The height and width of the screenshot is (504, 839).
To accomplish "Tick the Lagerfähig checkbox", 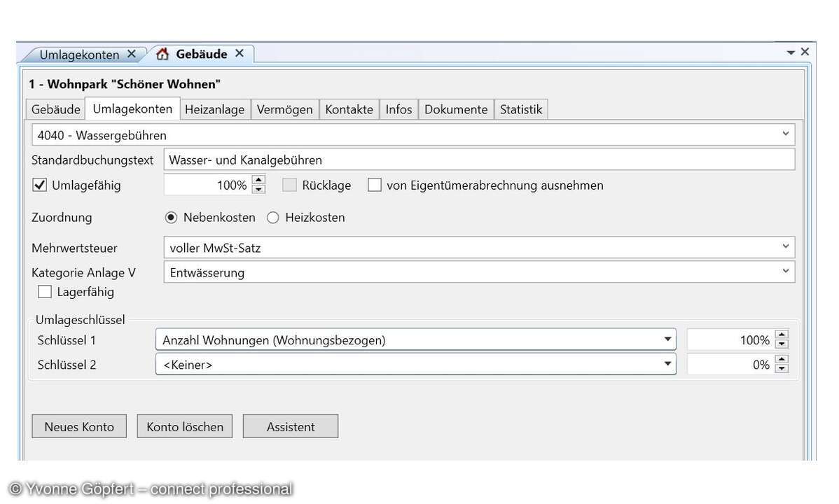I will tap(45, 292).
